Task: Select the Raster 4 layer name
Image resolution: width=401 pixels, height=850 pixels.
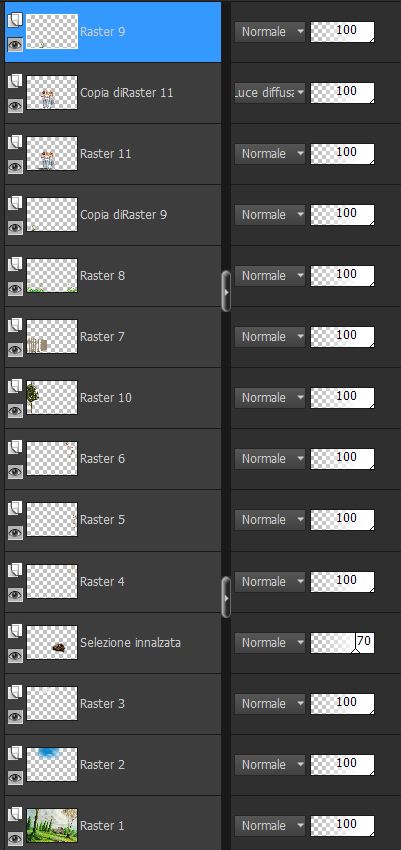Action: click(x=102, y=582)
